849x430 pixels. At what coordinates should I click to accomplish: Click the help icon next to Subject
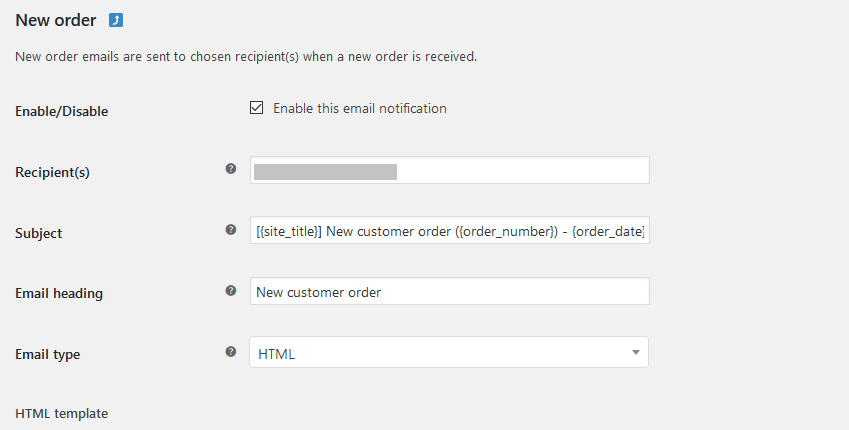[x=231, y=230]
